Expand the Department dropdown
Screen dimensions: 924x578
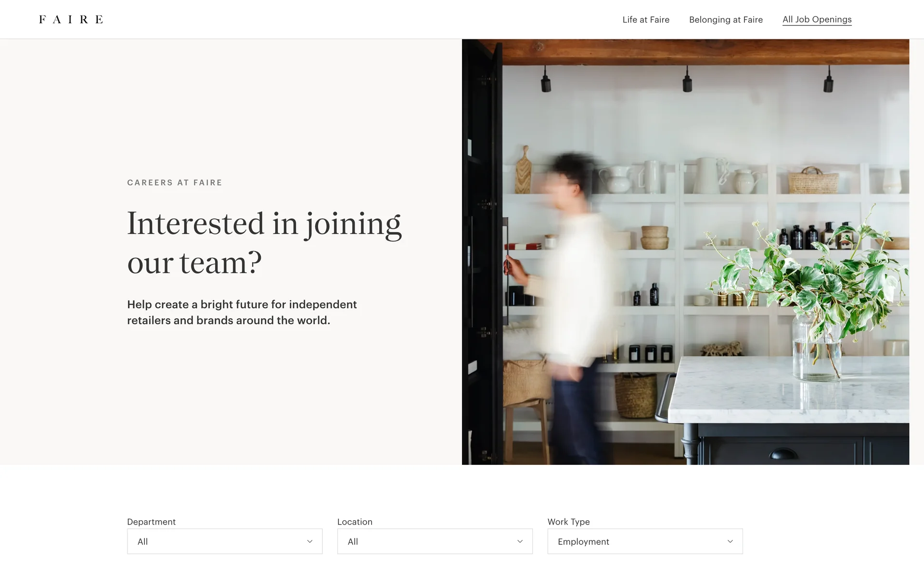coord(225,541)
